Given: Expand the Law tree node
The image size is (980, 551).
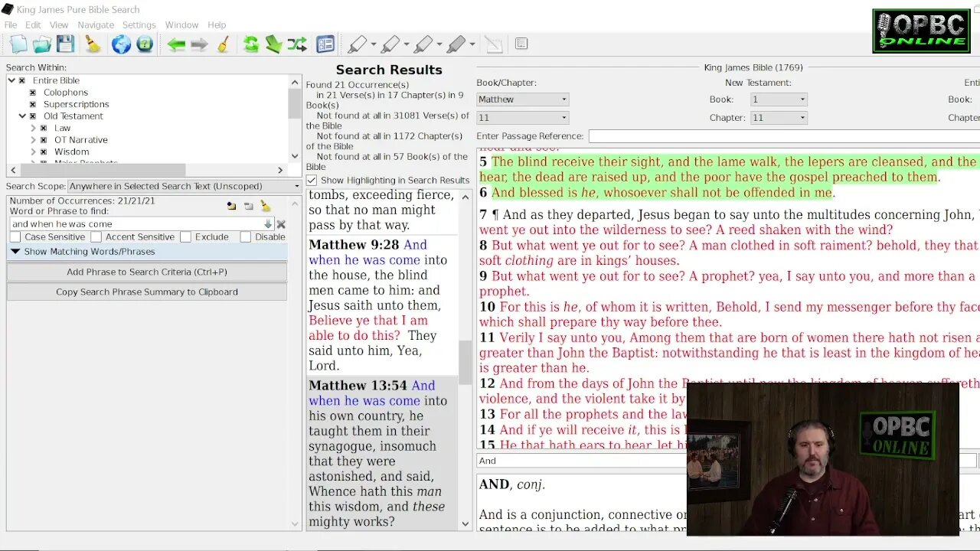Looking at the screenshot, I should click(x=33, y=129).
